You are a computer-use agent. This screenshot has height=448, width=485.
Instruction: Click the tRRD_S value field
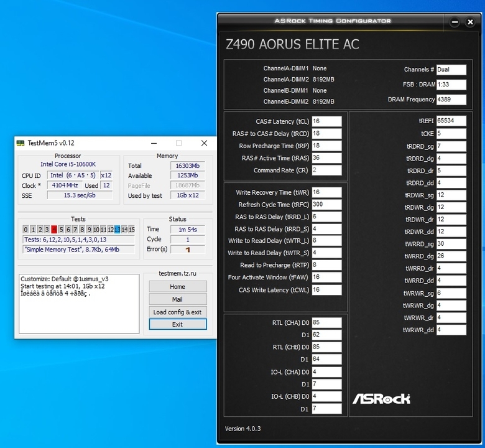click(326, 229)
